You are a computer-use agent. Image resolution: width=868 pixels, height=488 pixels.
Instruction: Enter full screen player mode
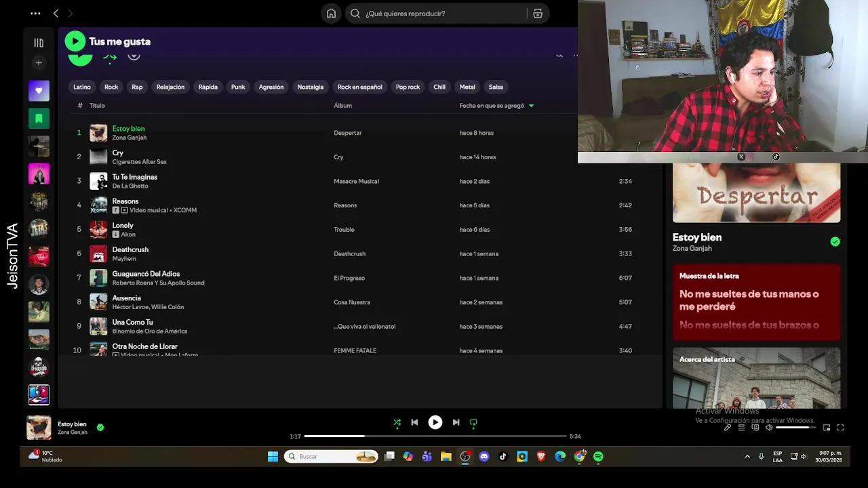click(x=840, y=428)
